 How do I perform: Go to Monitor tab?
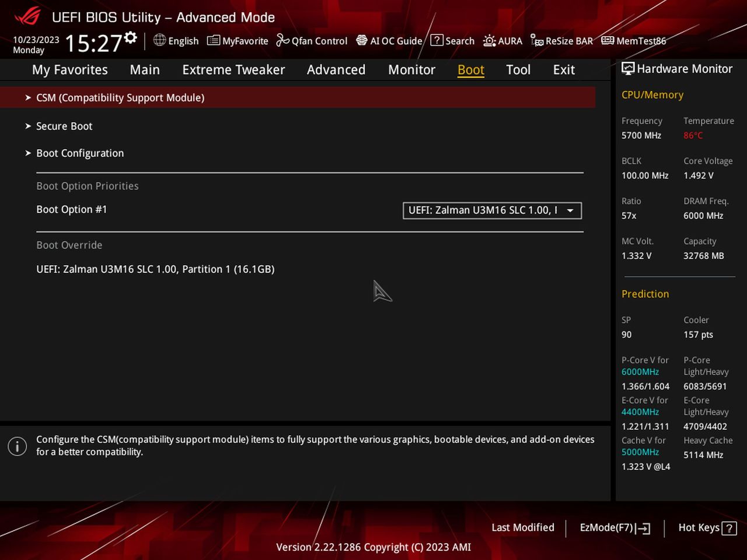coord(411,69)
